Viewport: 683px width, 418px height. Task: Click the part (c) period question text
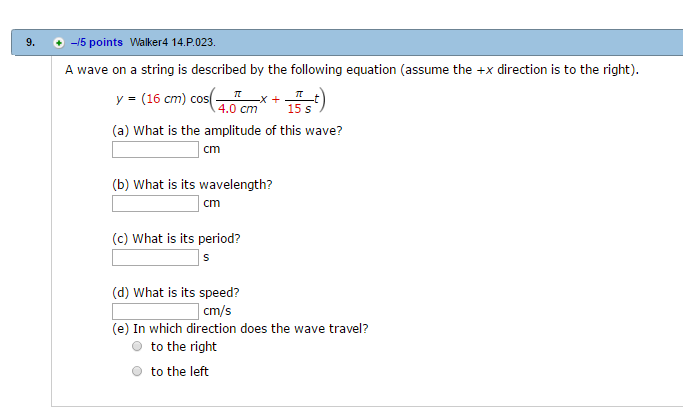pyautogui.click(x=176, y=239)
